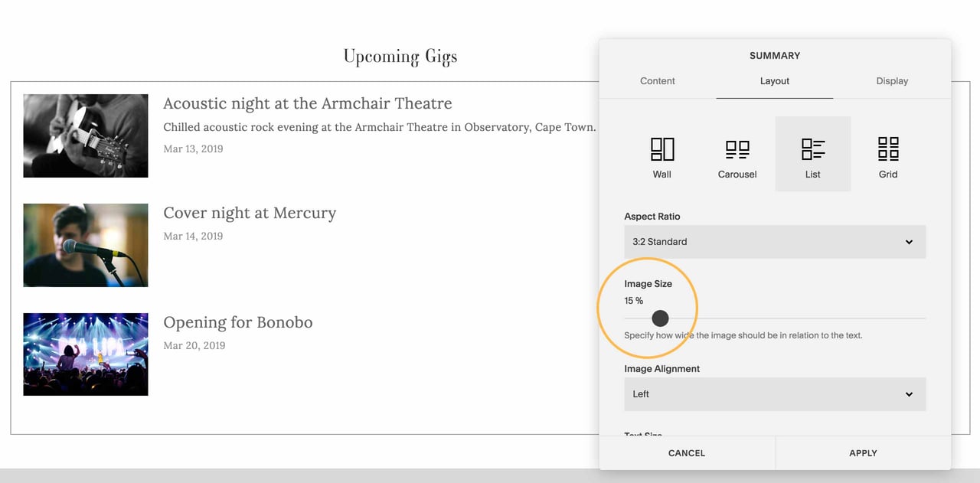Select the Layout tab in Summary panel

pyautogui.click(x=774, y=80)
